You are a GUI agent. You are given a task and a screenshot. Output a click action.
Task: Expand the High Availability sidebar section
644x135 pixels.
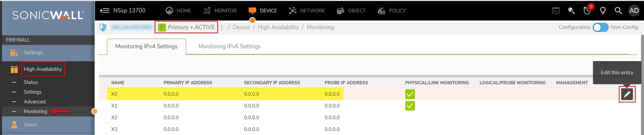(43, 69)
